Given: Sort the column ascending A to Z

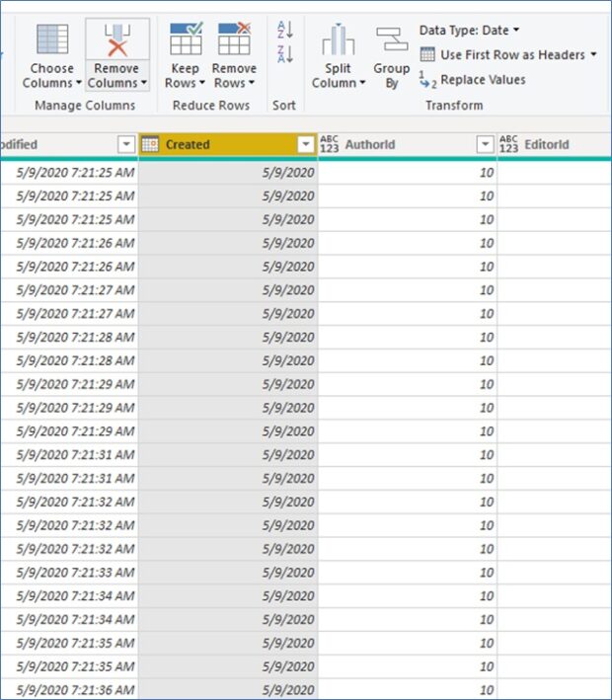Looking at the screenshot, I should (285, 30).
